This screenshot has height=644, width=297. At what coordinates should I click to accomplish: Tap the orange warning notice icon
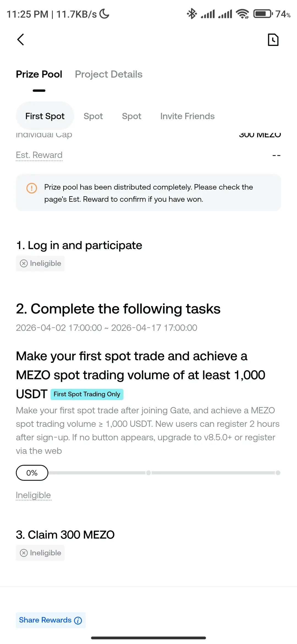(x=32, y=188)
